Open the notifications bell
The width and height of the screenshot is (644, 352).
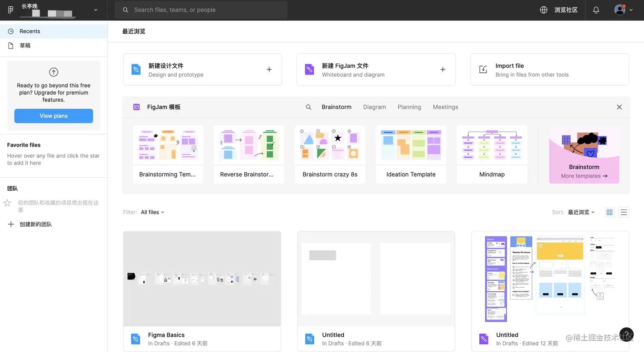(x=596, y=10)
